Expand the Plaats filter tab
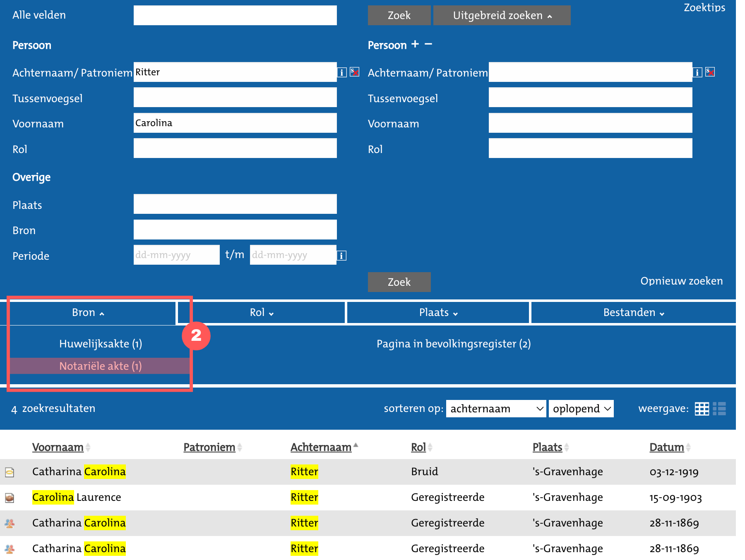 [438, 313]
